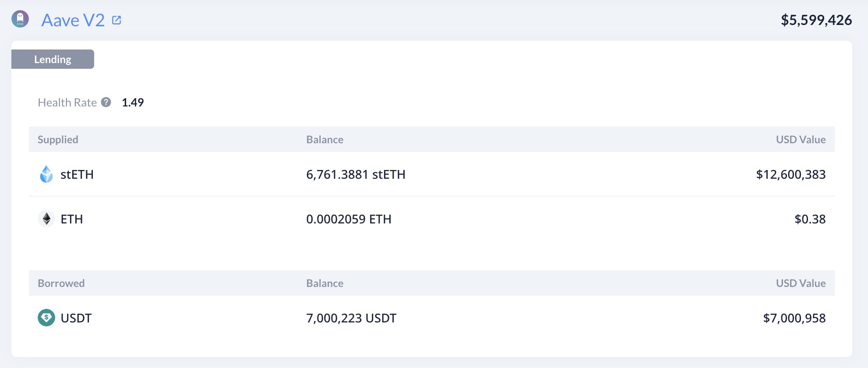Click the USDT balance 7,000,223 USDT
The height and width of the screenshot is (368, 868).
coord(351,318)
